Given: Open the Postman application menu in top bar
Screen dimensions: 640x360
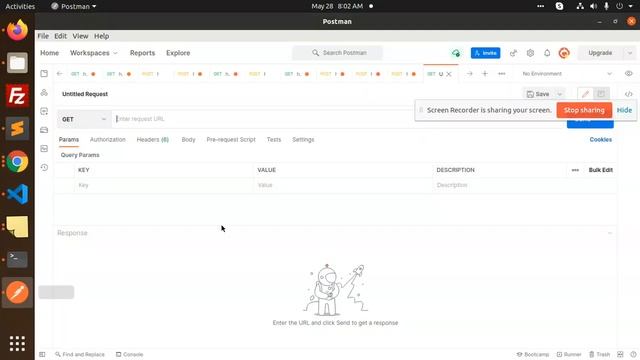Looking at the screenshot, I should [74, 6].
